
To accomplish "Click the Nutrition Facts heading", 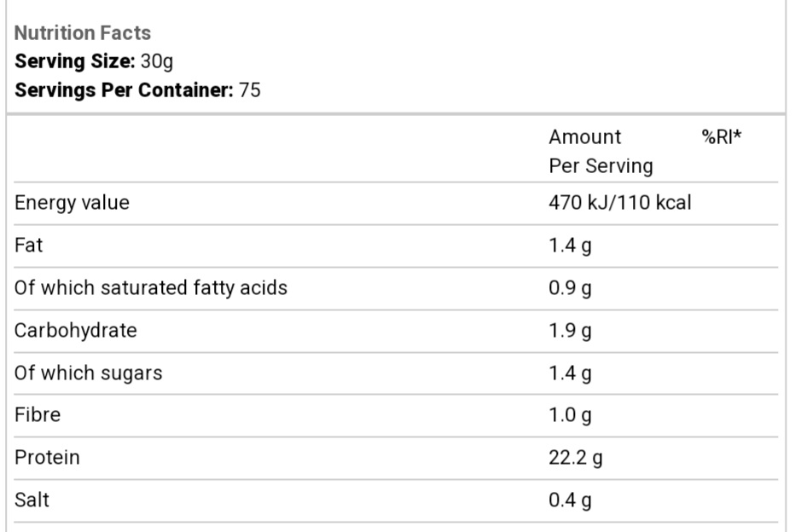I will [x=83, y=33].
